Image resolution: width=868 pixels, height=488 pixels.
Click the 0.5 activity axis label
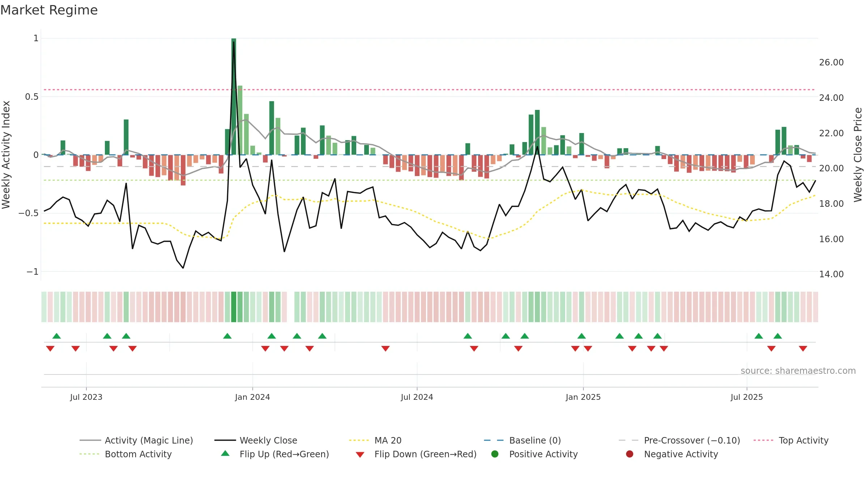pyautogui.click(x=32, y=97)
